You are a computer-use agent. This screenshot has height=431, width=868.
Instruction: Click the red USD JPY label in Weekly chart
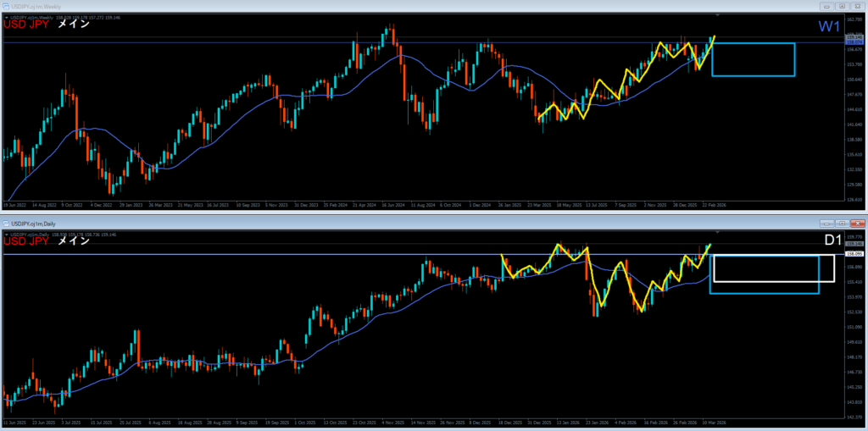pyautogui.click(x=27, y=25)
